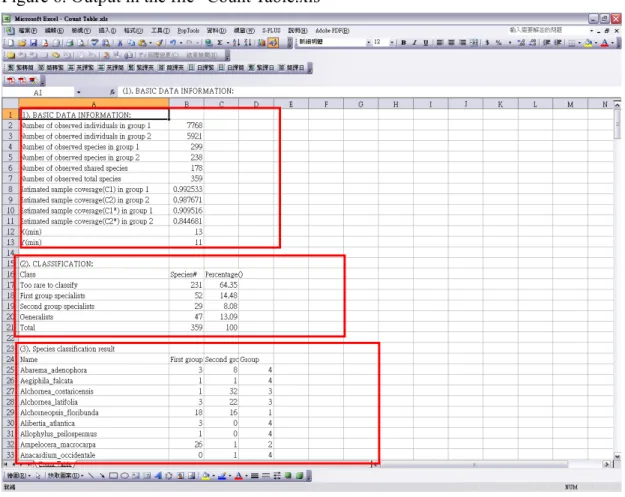This screenshot has height=497, width=625.
Task: Open the Name Box dropdown arrow
Action: (79, 92)
